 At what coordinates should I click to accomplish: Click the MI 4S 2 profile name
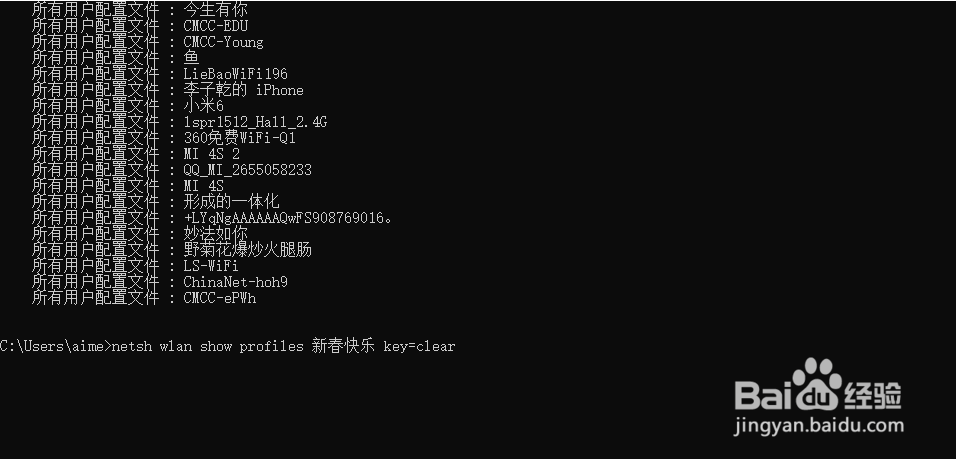click(211, 154)
